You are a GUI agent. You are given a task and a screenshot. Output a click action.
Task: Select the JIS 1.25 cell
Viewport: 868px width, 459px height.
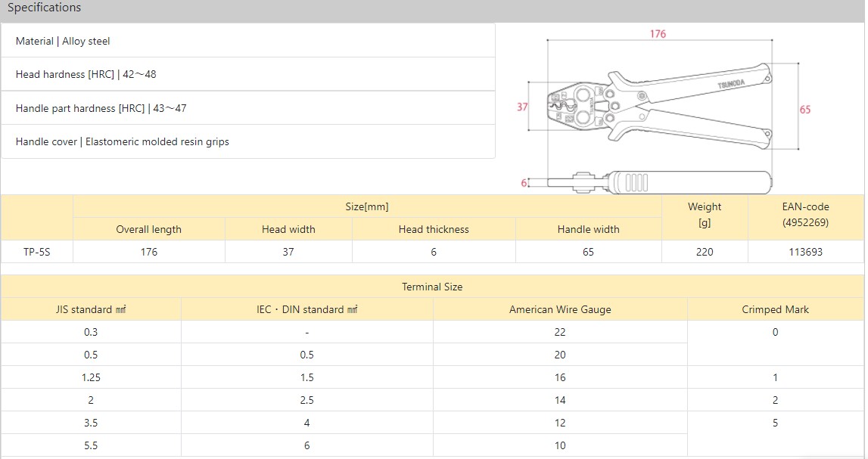91,377
